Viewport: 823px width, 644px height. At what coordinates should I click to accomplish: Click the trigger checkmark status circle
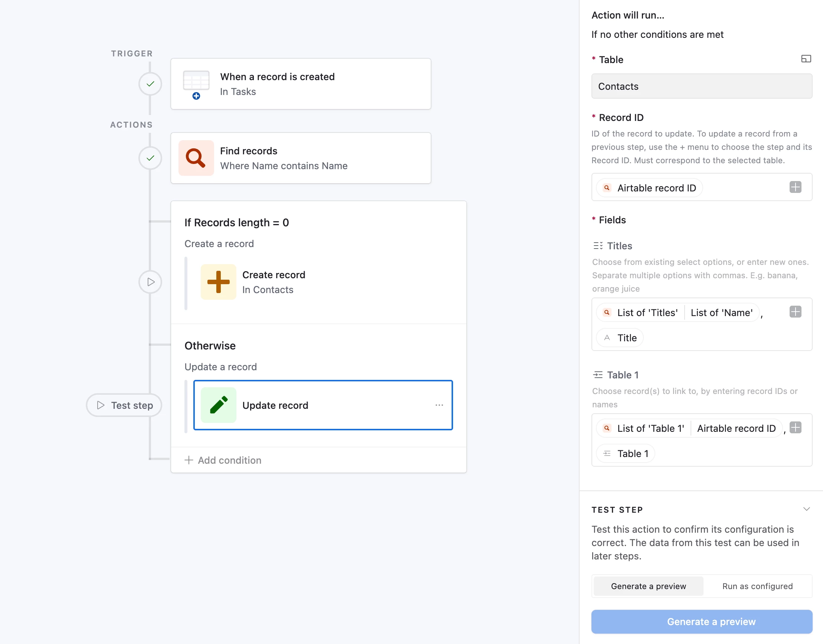pos(150,84)
